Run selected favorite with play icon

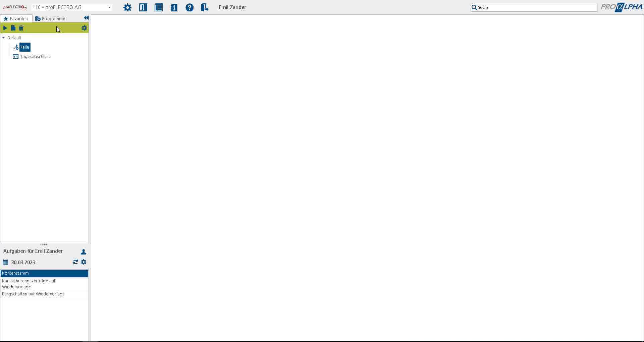coord(5,28)
